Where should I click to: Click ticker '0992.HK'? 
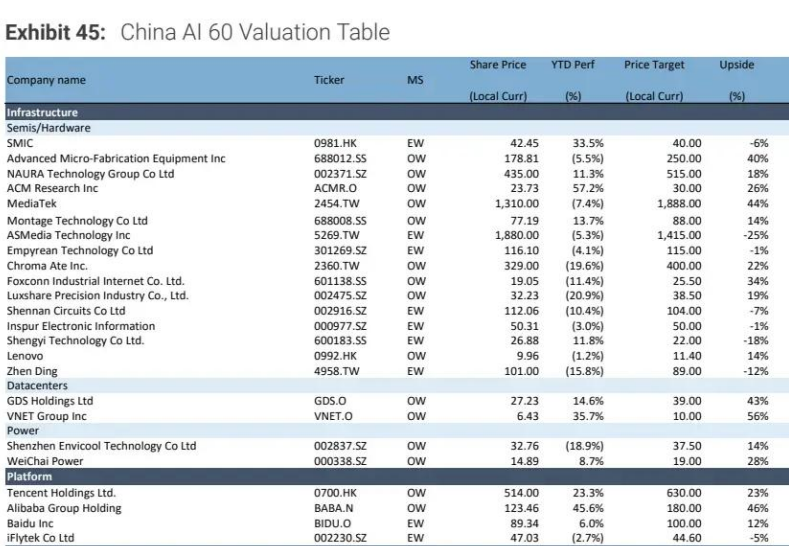pyautogui.click(x=335, y=356)
